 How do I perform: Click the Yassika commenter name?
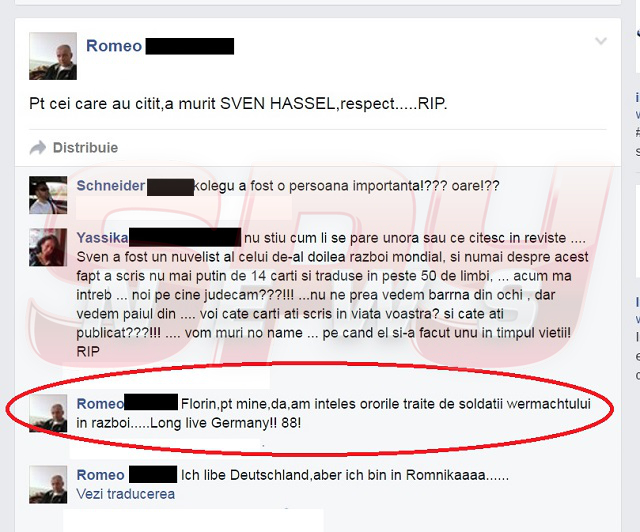102,238
